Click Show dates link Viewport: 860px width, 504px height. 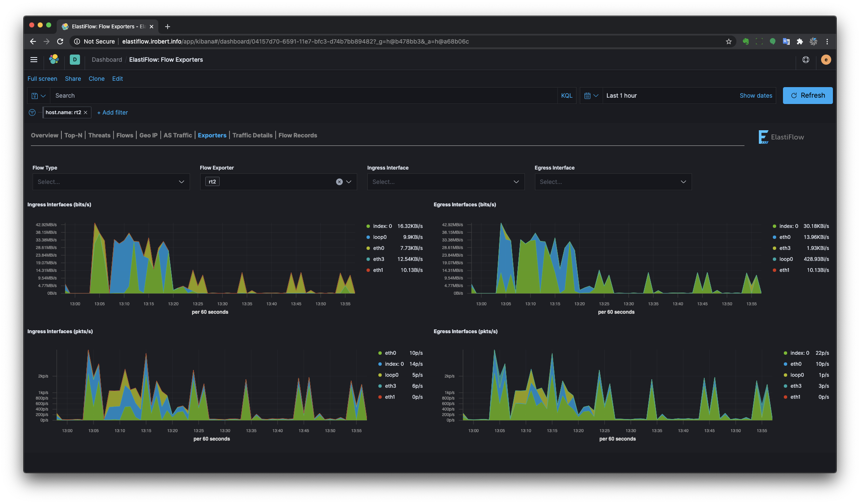tap(756, 96)
